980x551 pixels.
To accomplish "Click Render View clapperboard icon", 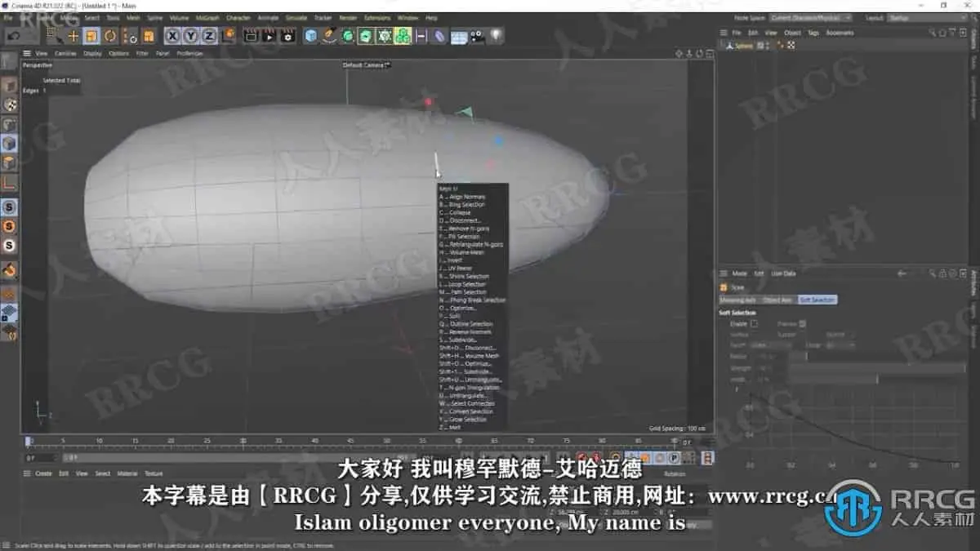I will 251,36.
